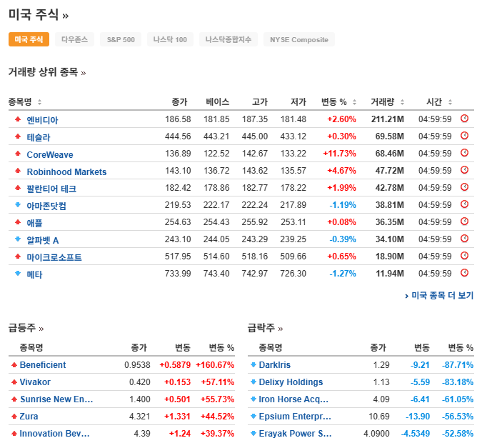
Task: Open the Sunrise New En... gainer link
Action: (56, 399)
